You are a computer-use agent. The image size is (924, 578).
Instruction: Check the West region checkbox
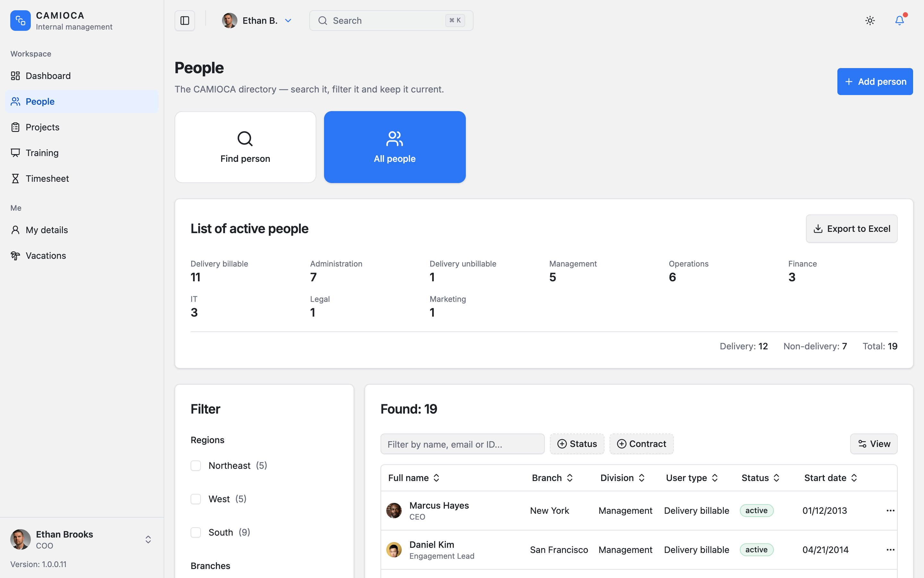pos(195,499)
